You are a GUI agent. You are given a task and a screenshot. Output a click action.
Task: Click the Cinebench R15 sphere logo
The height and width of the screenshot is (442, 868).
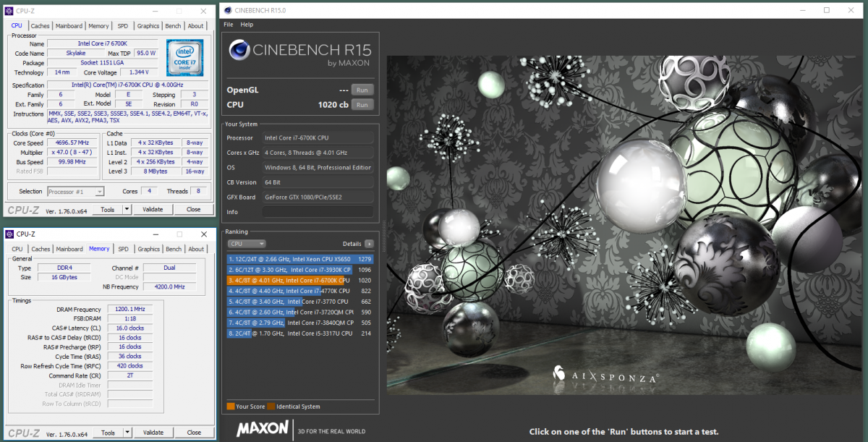239,50
